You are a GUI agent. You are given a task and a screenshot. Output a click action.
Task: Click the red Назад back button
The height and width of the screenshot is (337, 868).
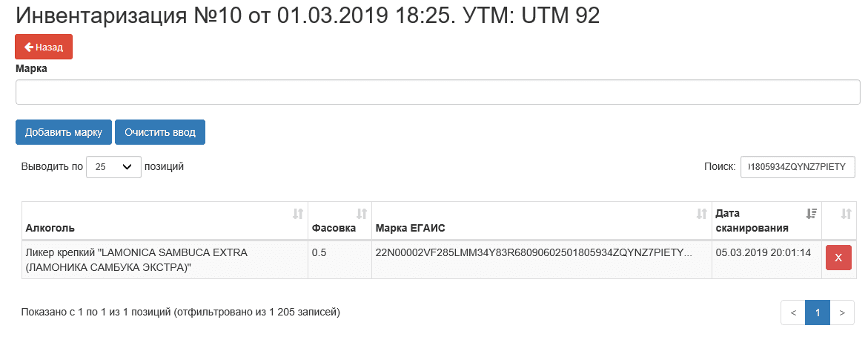click(44, 47)
